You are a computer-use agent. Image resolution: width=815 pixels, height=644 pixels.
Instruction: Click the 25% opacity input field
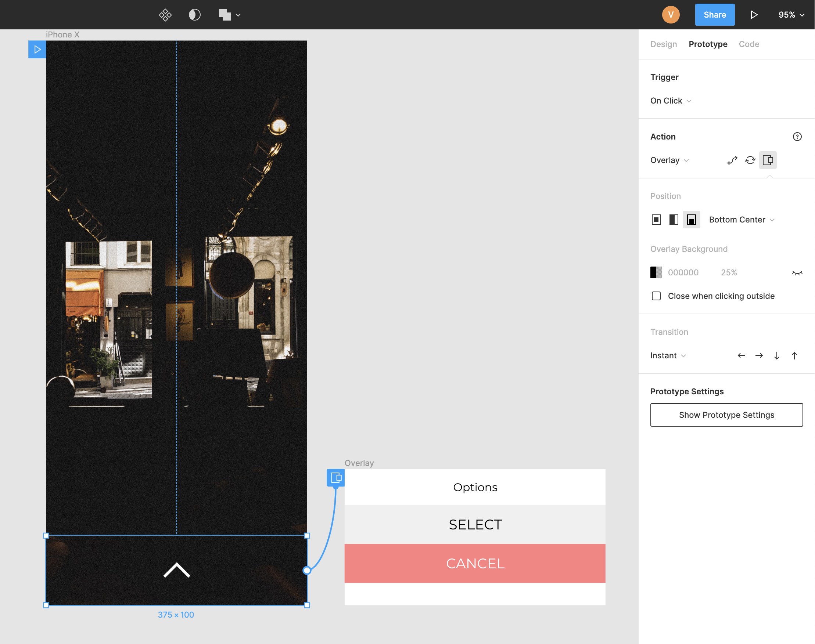(729, 272)
